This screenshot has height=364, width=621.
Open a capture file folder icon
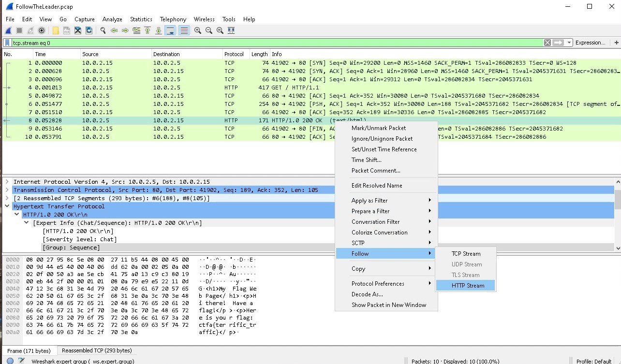(x=56, y=30)
